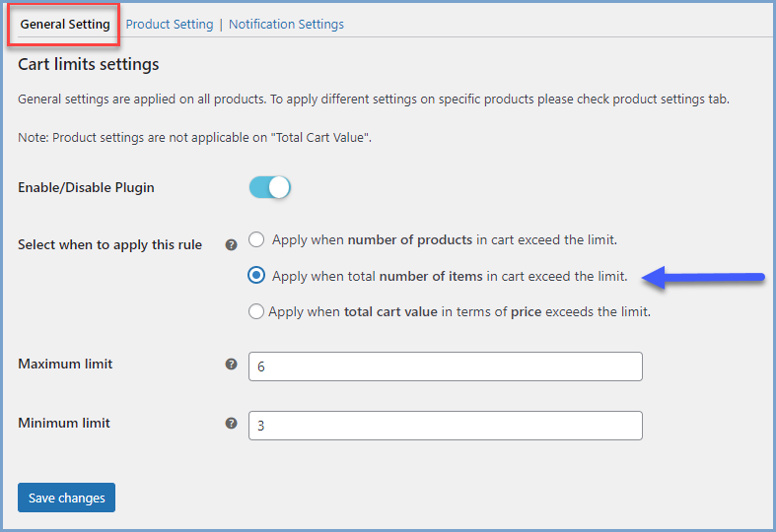Click help icon beside Select when to apply
This screenshot has height=532, width=776.
pyautogui.click(x=231, y=244)
